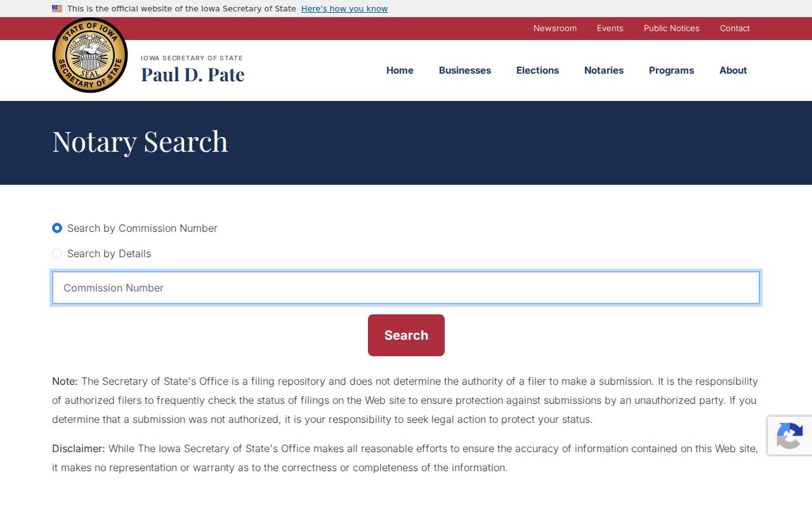The height and width of the screenshot is (508, 812).
Task: Click the US flag icon in the banner
Action: [x=57, y=9]
